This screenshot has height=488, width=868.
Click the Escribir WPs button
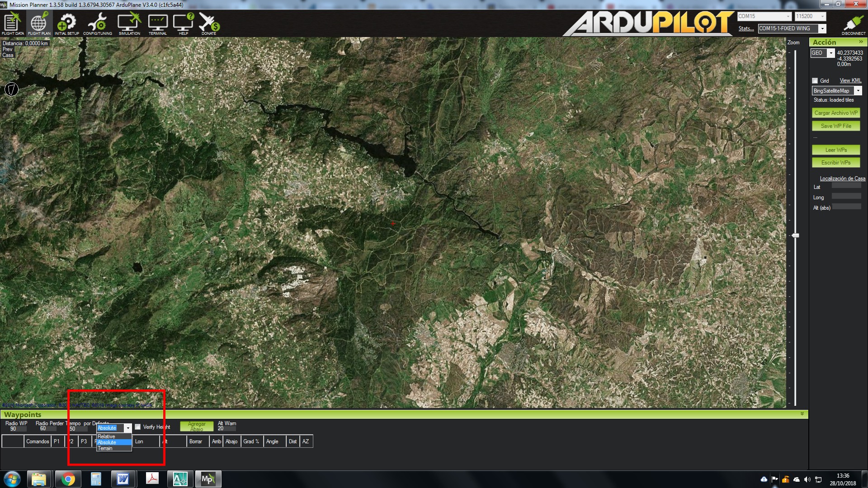[836, 163]
